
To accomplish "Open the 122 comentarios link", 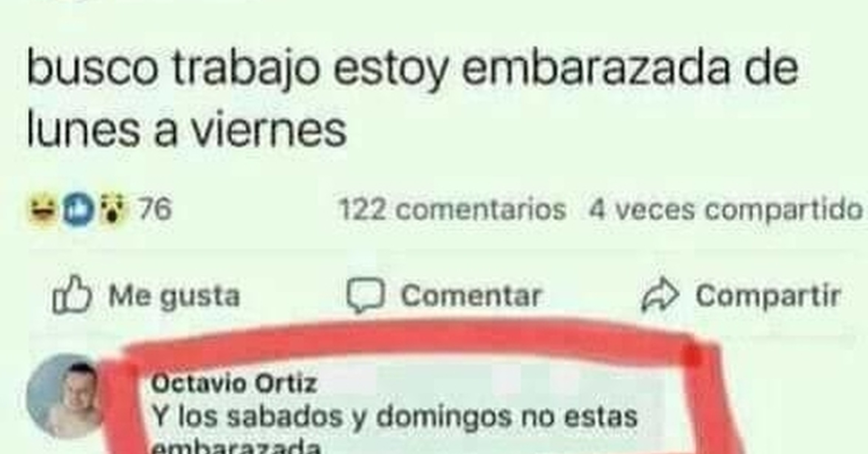I will click(452, 210).
